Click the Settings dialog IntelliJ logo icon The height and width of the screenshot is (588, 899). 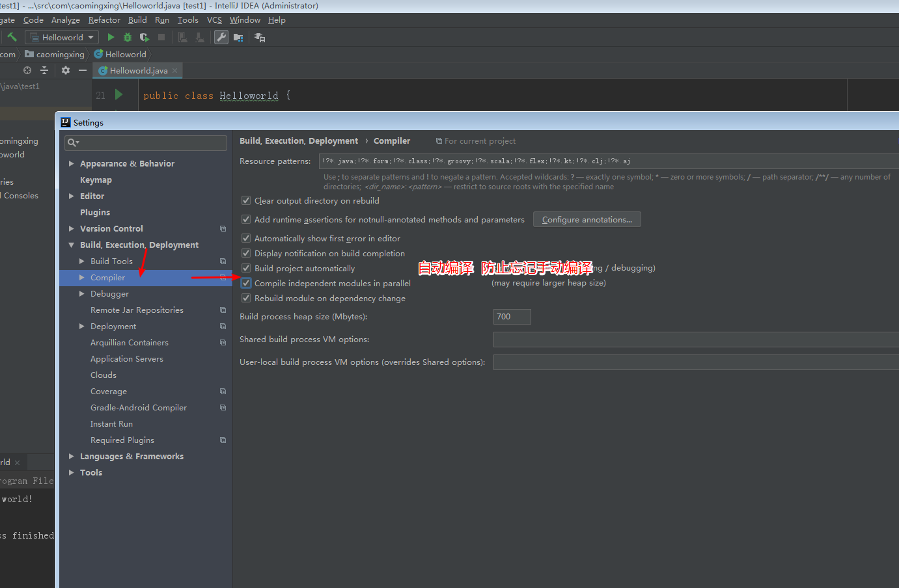pyautogui.click(x=65, y=122)
